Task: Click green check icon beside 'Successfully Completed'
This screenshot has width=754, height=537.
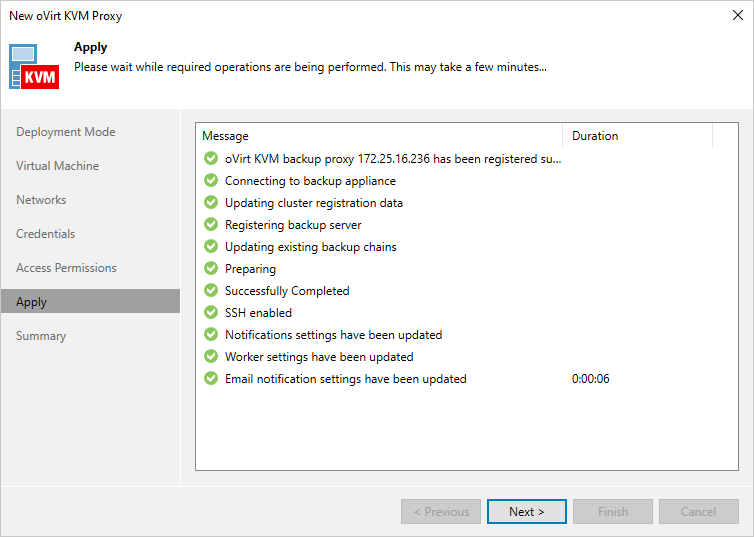Action: [211, 290]
